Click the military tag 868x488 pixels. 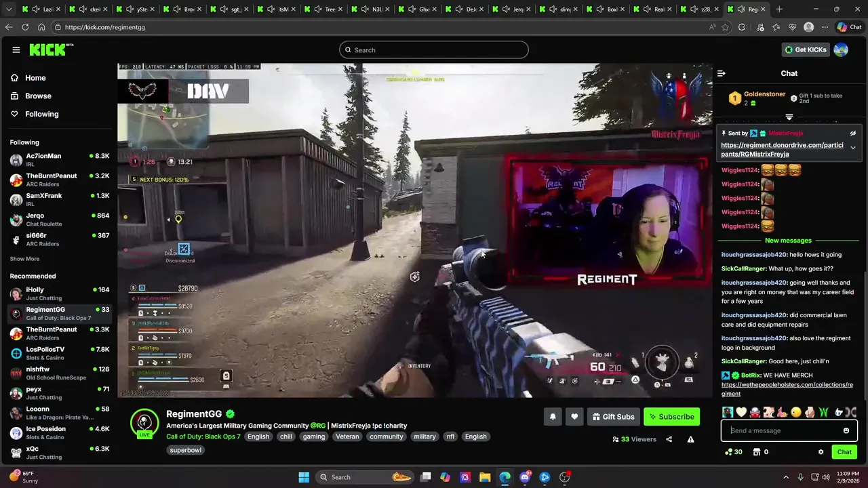425,436
